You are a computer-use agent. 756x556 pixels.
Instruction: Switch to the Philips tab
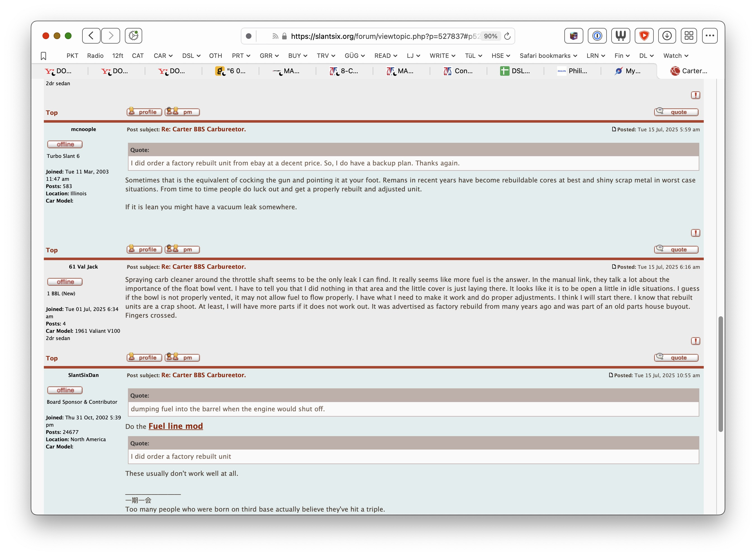pyautogui.click(x=574, y=71)
